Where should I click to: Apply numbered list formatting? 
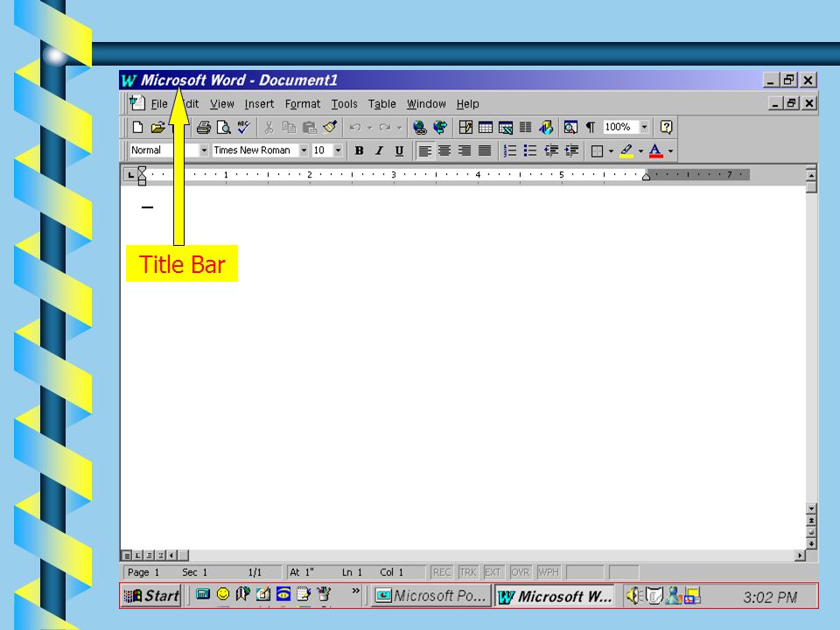[510, 151]
